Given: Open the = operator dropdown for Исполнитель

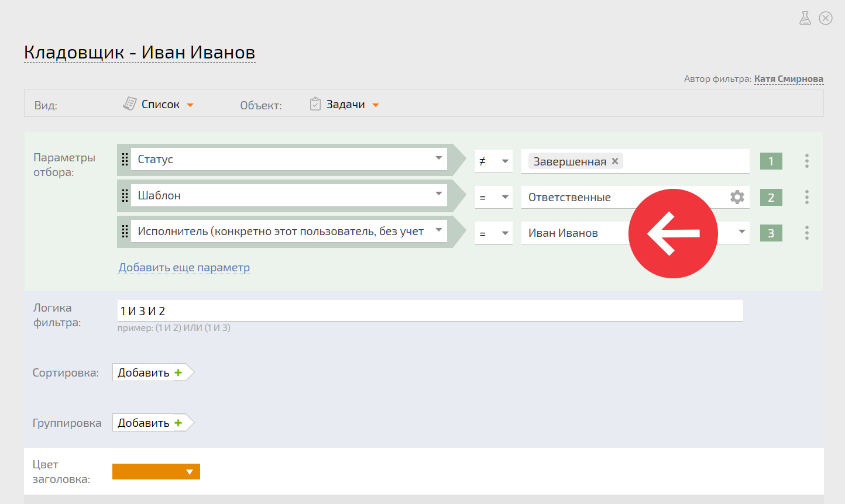Looking at the screenshot, I should (x=494, y=233).
